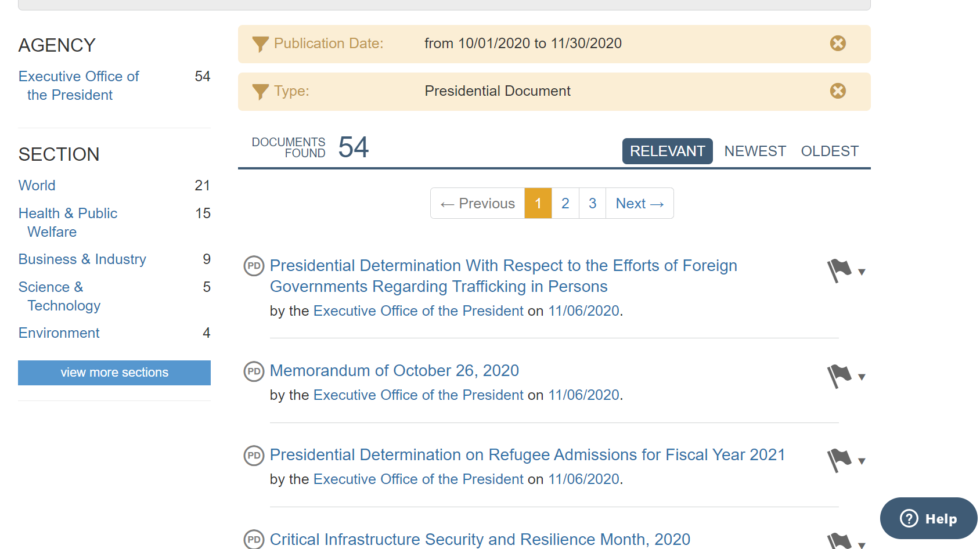Filter by Science & Technology section
This screenshot has width=980, height=549.
[59, 296]
